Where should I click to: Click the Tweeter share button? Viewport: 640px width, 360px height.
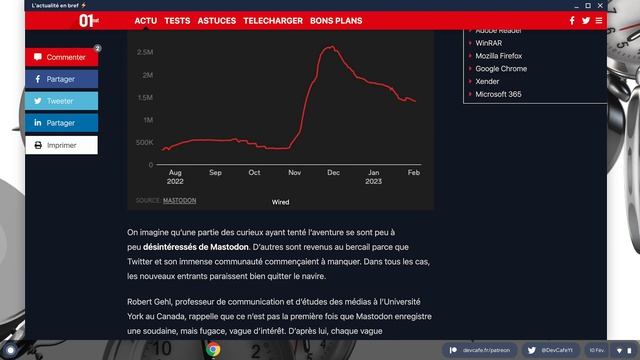click(62, 101)
